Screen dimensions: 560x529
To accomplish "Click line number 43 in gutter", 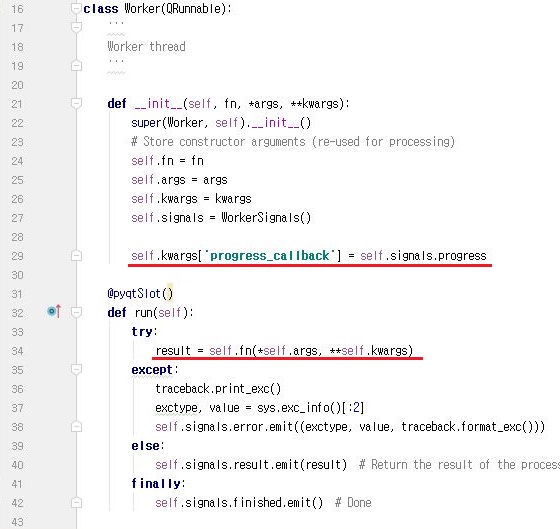I will click(x=17, y=522).
